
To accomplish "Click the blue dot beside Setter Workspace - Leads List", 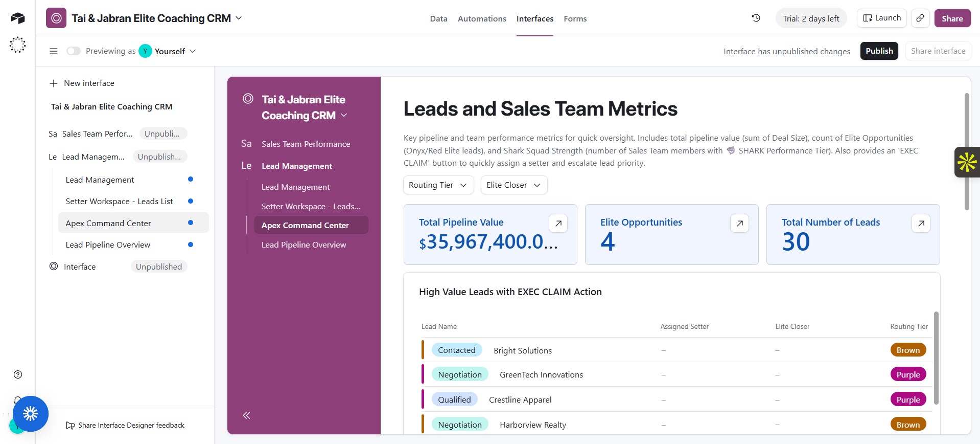I will coord(191,201).
